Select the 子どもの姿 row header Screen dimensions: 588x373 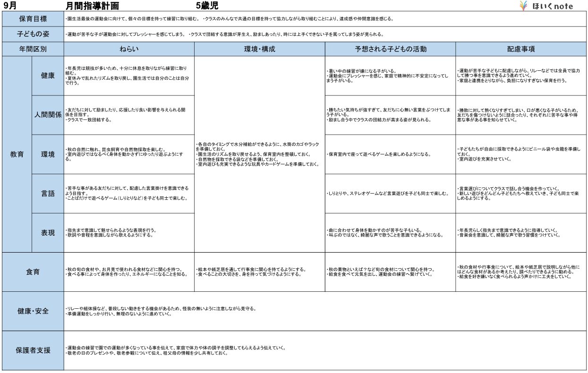point(33,34)
